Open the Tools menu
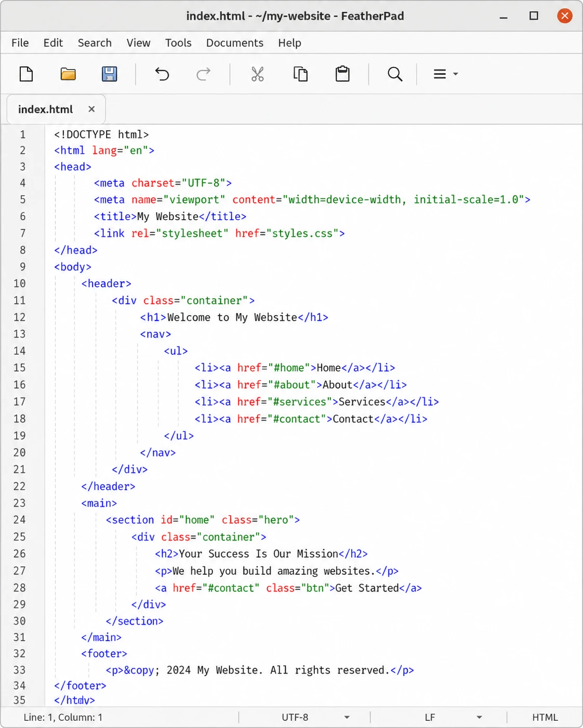 click(x=178, y=43)
